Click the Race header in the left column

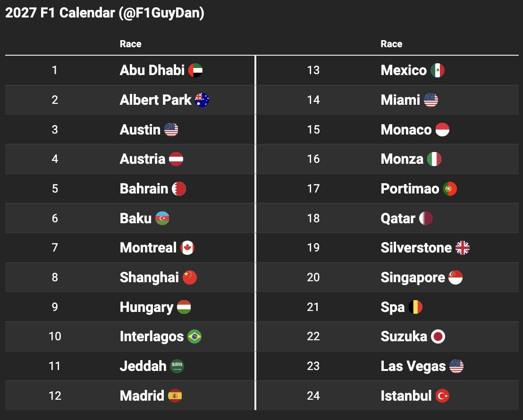(130, 44)
